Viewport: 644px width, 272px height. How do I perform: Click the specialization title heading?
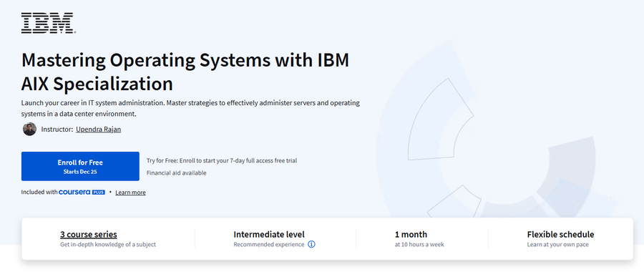click(x=185, y=72)
